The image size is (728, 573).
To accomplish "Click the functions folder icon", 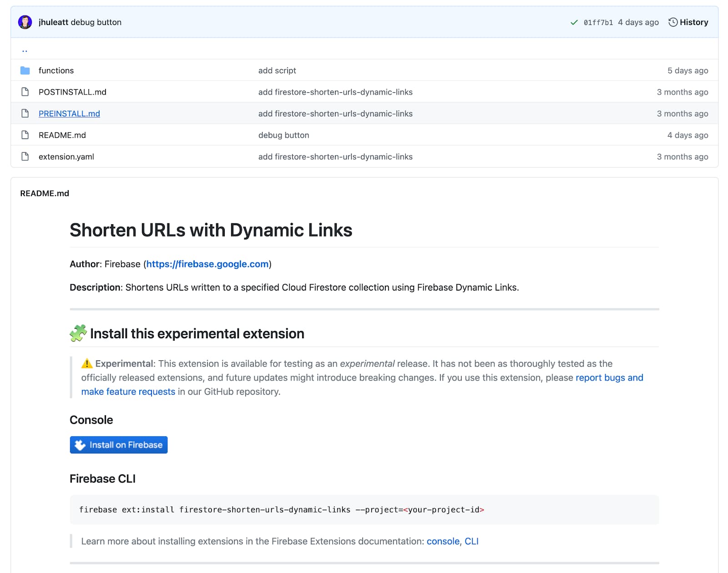I will pyautogui.click(x=25, y=70).
